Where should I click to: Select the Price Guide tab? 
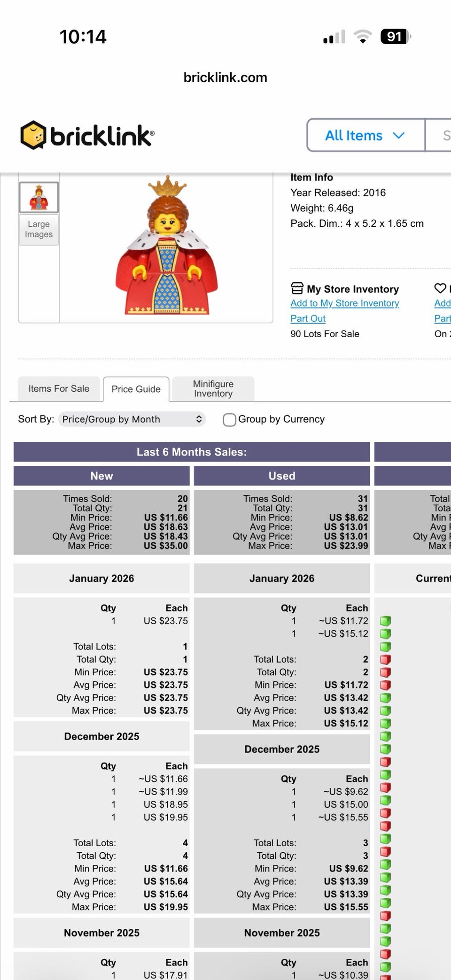coord(136,389)
